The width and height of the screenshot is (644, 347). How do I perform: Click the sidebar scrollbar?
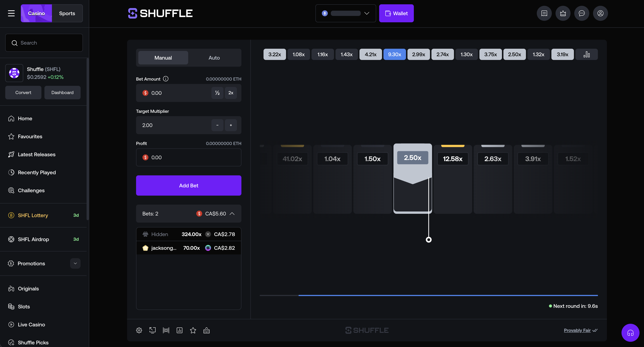tap(88, 139)
